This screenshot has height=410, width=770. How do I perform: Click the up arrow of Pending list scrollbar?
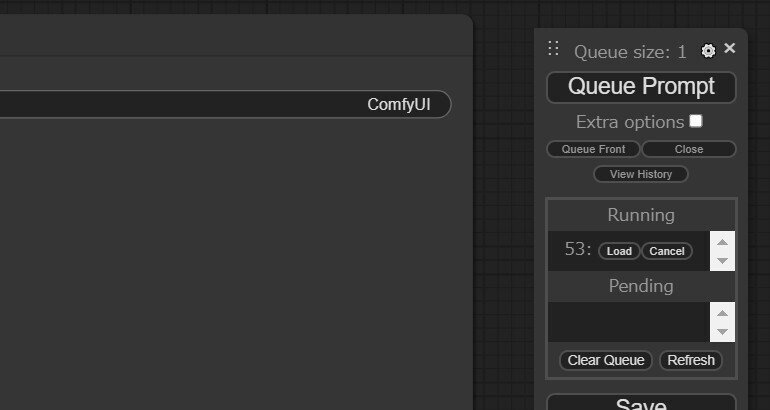(x=722, y=313)
